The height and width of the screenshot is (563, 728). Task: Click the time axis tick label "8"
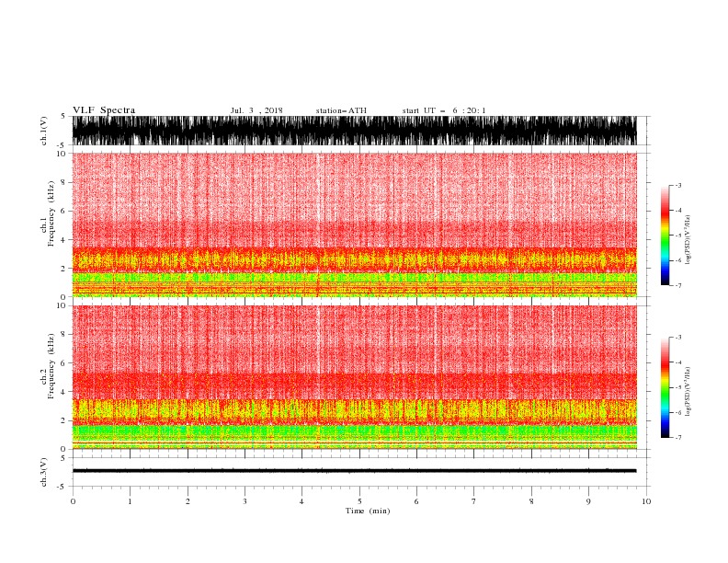pos(531,501)
